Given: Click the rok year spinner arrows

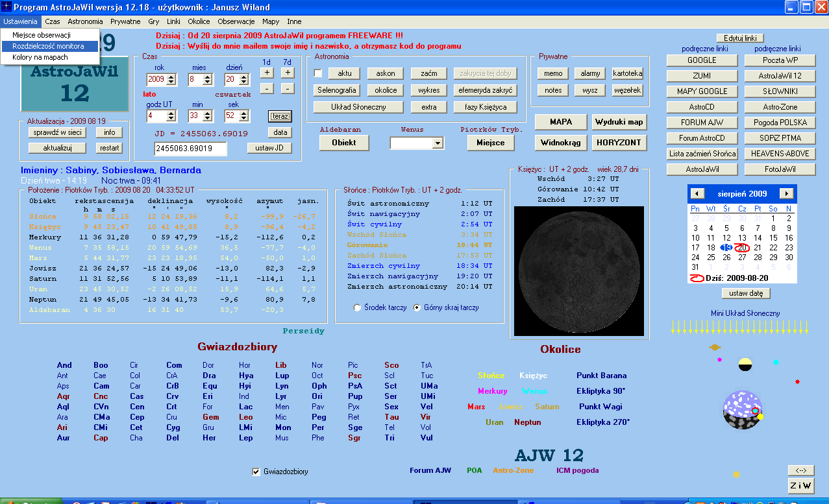Looking at the screenshot, I should point(171,80).
